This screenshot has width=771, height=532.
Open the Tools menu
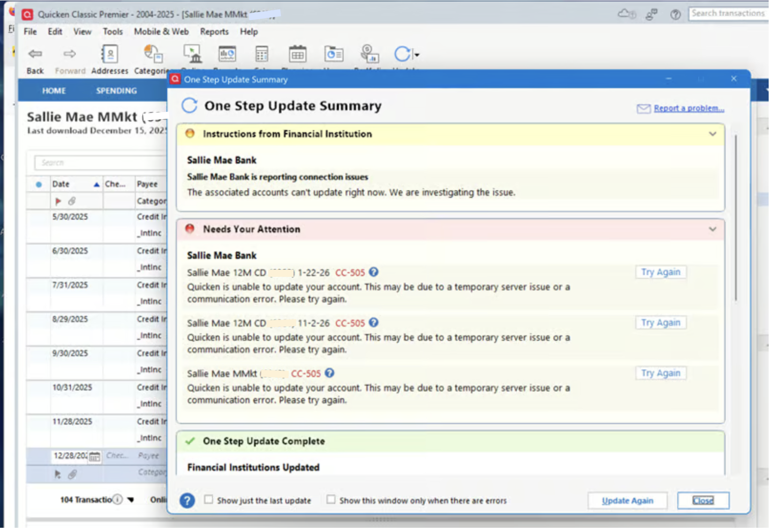[x=113, y=31]
